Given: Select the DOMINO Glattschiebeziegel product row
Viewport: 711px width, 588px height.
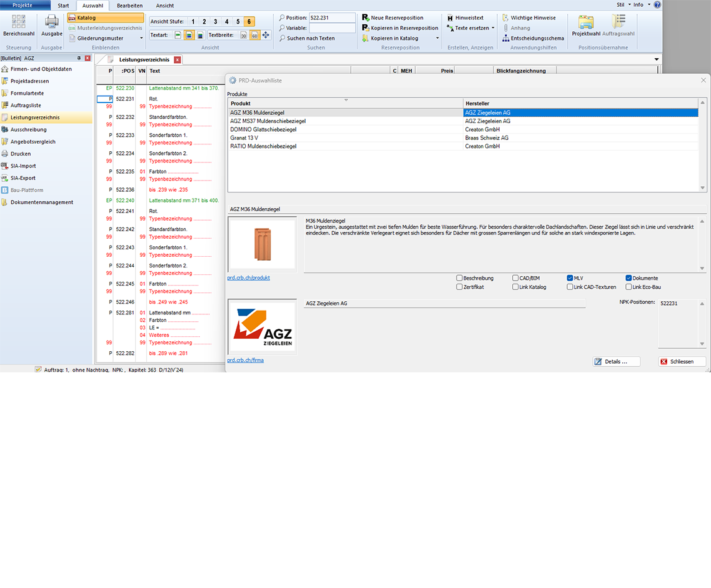Looking at the screenshot, I should point(463,129).
